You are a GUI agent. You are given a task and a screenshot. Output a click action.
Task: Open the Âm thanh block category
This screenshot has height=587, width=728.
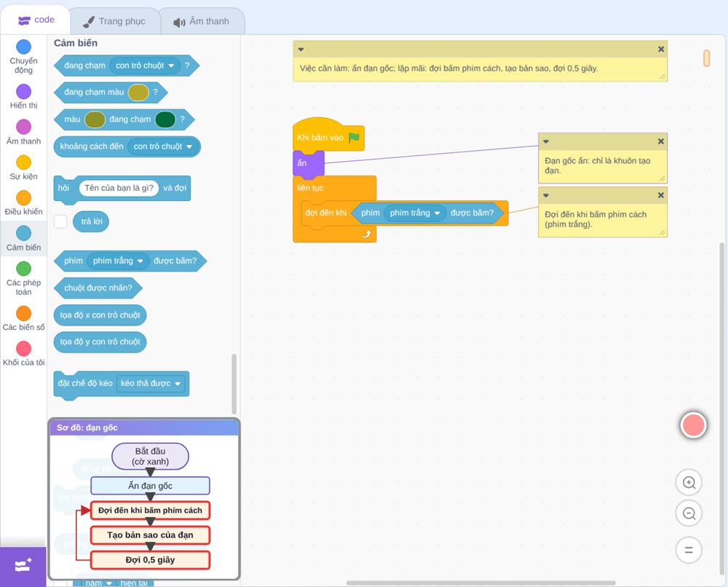click(24, 133)
